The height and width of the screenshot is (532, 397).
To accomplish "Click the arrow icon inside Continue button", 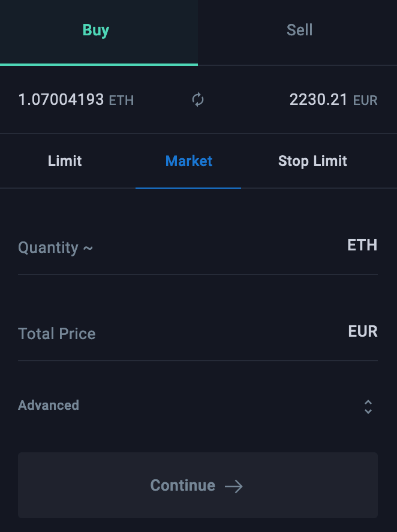I will click(x=234, y=486).
